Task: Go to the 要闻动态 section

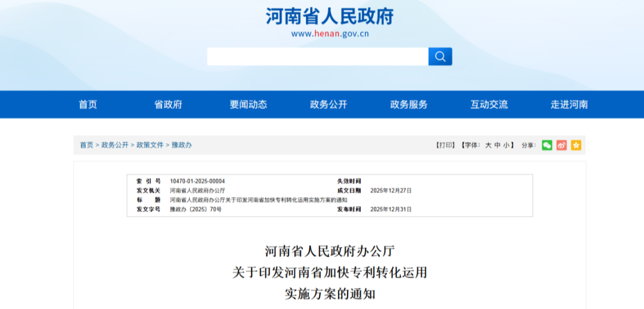Action: point(248,105)
